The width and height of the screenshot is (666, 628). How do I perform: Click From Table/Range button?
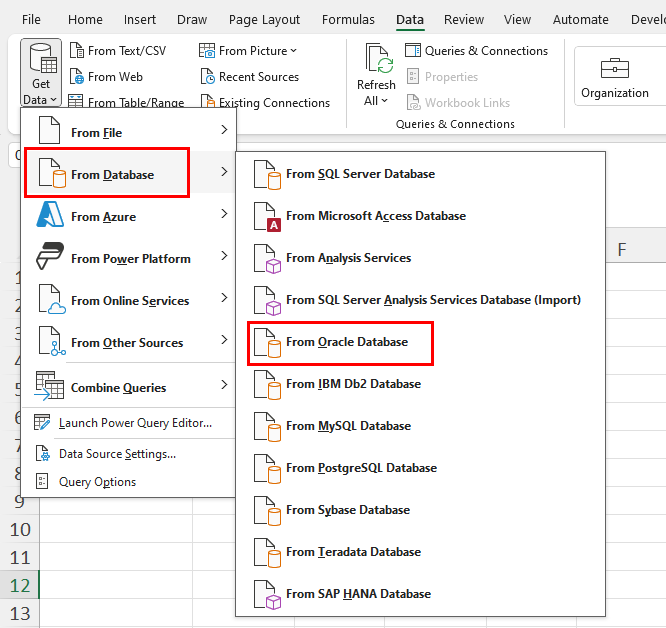(126, 102)
